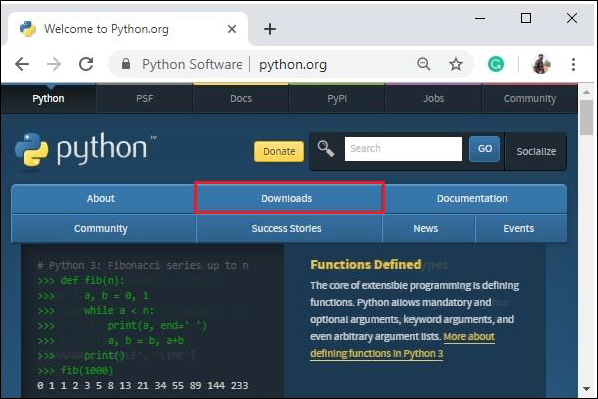Click the fib(1000) code line
Screen dimensions: 598x399
point(76,370)
